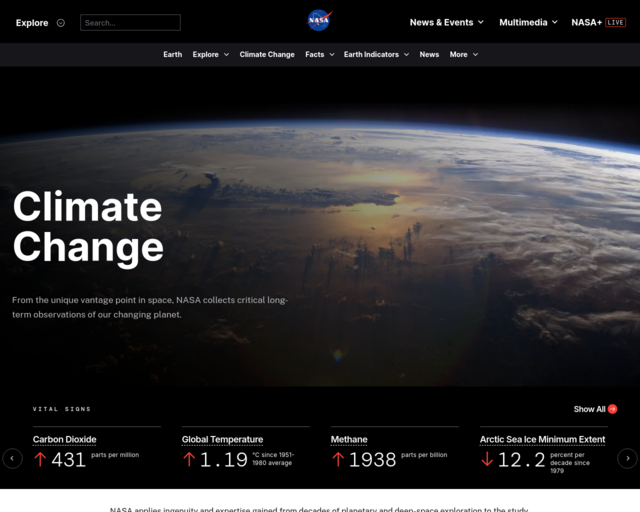Click the 1938 methane value

coord(372,460)
